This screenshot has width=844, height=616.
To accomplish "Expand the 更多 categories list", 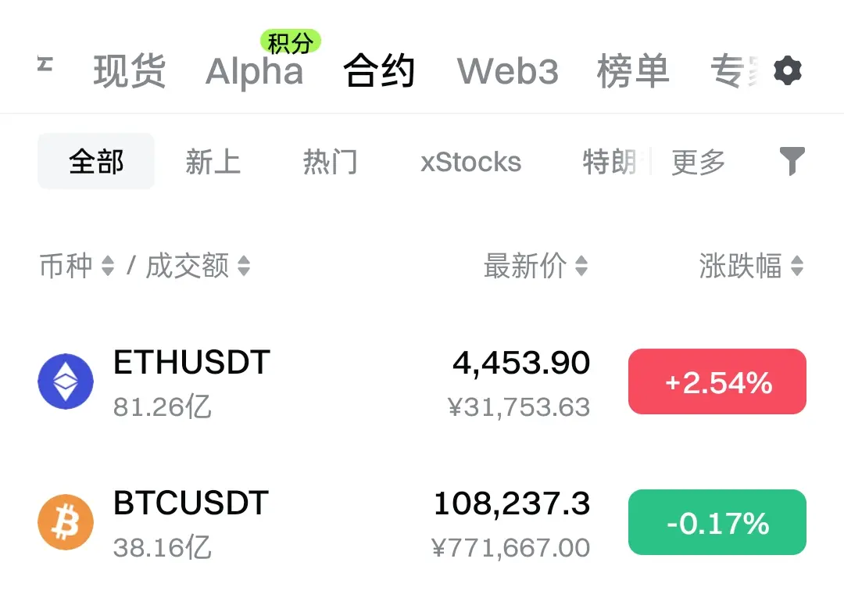I will (x=698, y=162).
